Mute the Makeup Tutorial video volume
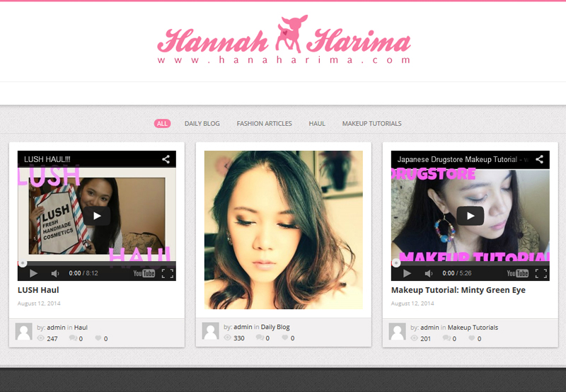The image size is (566, 392). (x=429, y=273)
